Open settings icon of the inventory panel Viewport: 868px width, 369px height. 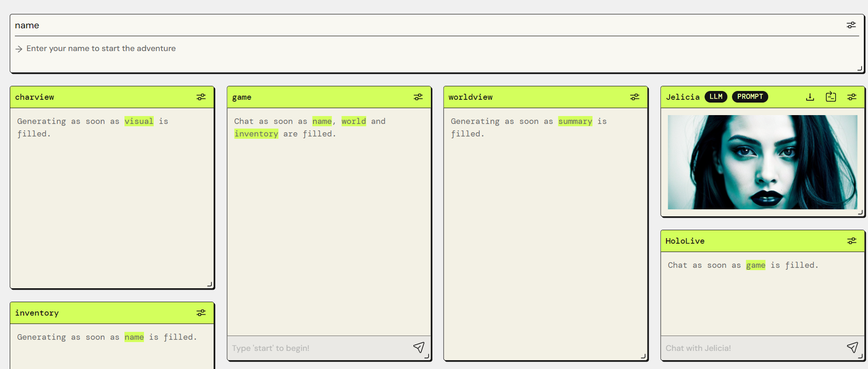201,313
